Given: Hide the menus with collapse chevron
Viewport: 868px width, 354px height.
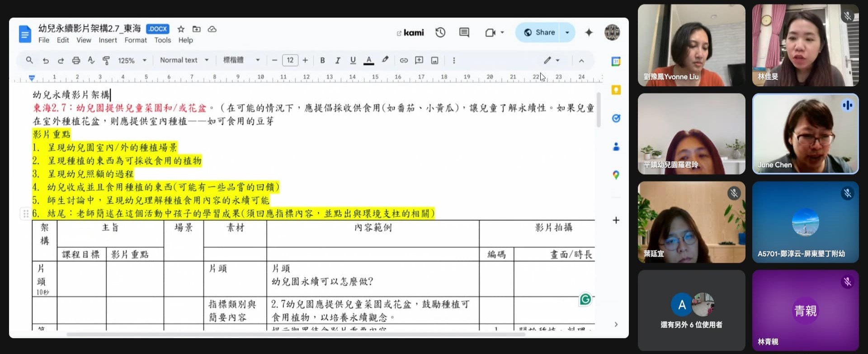Looking at the screenshot, I should coord(581,61).
